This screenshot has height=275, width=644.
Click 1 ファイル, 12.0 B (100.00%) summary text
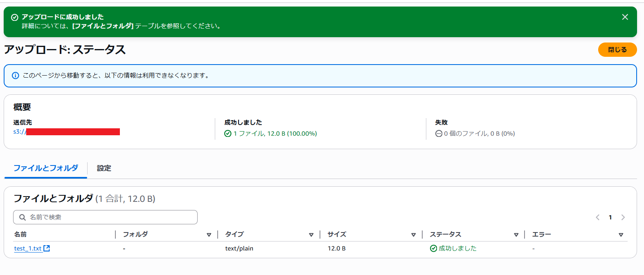(x=275, y=134)
